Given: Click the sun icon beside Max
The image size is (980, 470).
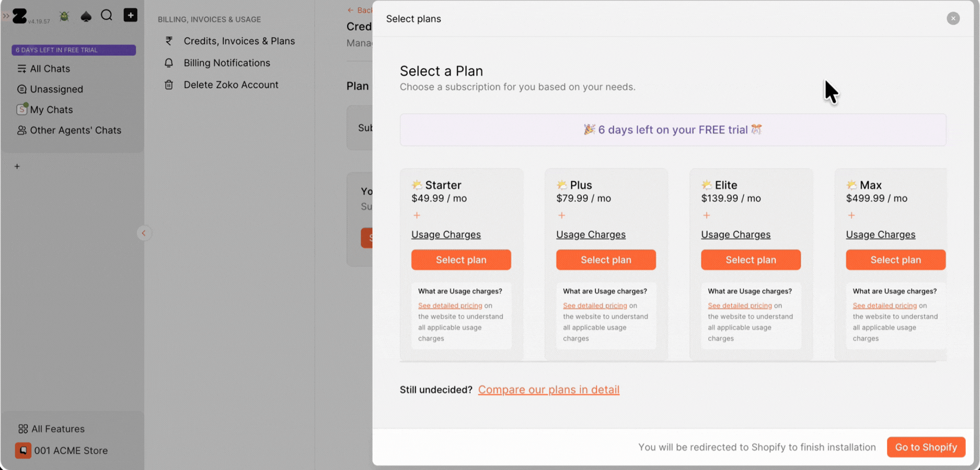Looking at the screenshot, I should [x=851, y=185].
